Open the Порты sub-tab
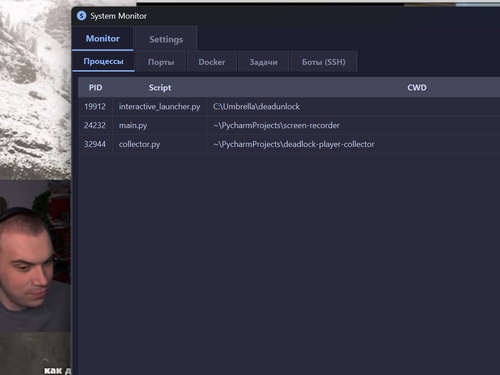Viewport: 500px width, 375px height. [161, 62]
